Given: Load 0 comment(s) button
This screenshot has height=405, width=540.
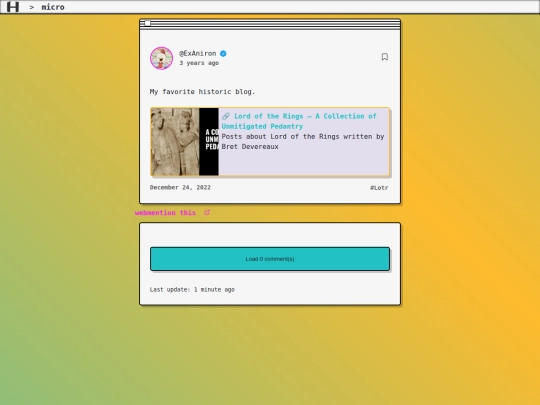Looking at the screenshot, I should (270, 259).
